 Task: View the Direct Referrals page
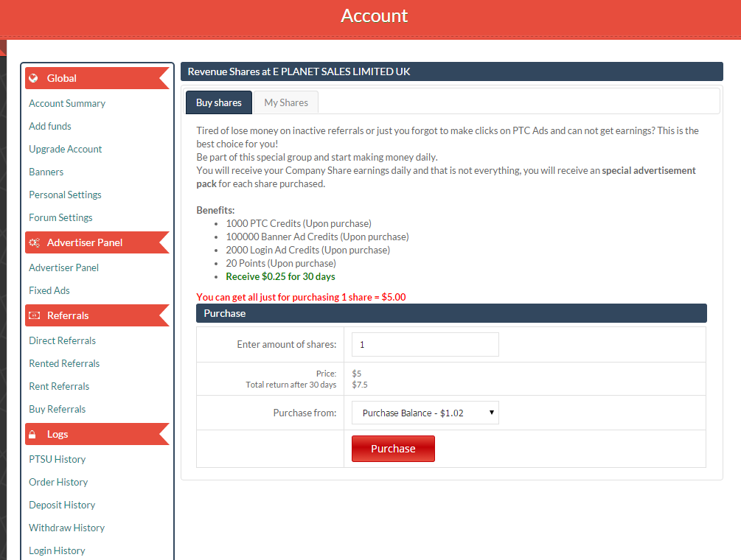coord(63,340)
